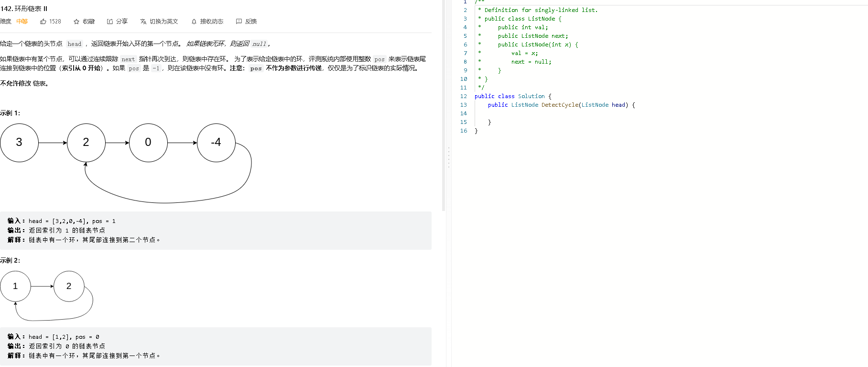Viewport: 868px width, 367px height.
Task: Click the bell icon for 接收动态
Action: (x=194, y=22)
